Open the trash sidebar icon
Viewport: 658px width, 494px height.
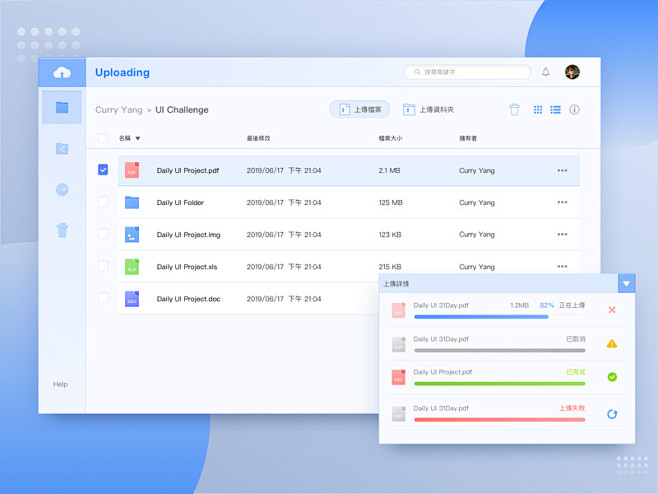click(62, 230)
